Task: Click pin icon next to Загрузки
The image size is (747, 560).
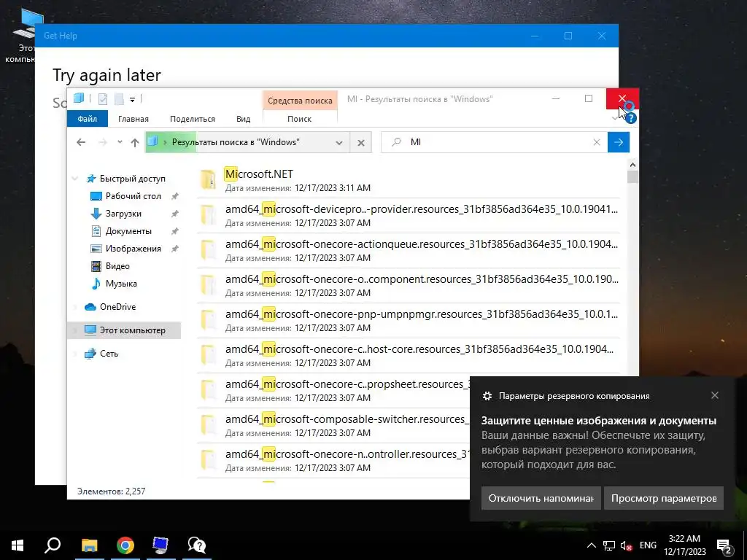Action: click(x=175, y=214)
